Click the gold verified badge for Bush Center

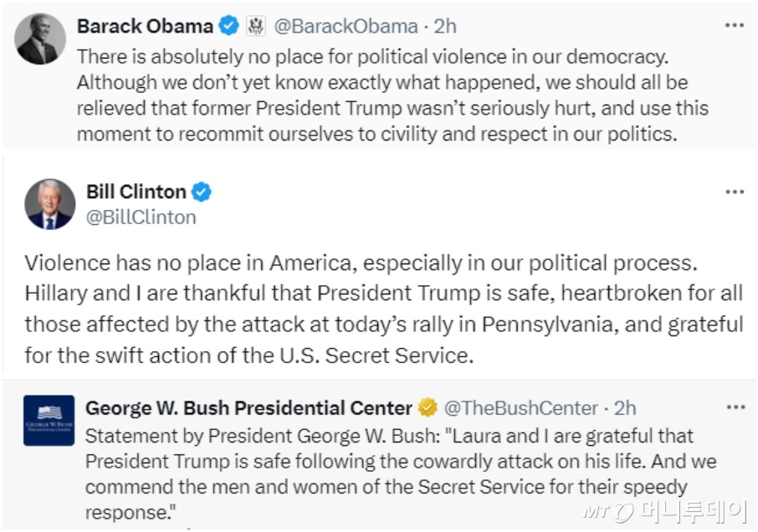[428, 408]
